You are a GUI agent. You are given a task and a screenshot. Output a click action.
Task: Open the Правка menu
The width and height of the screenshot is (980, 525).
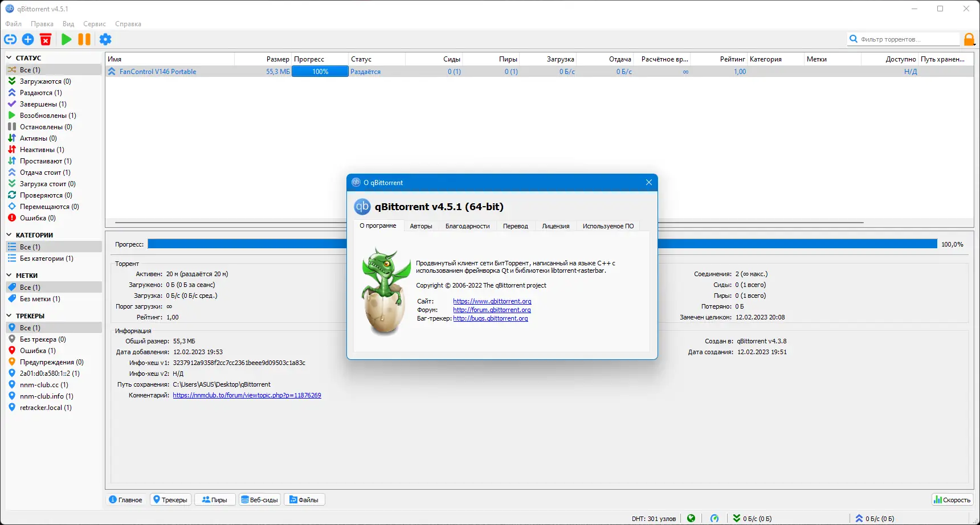click(x=42, y=24)
